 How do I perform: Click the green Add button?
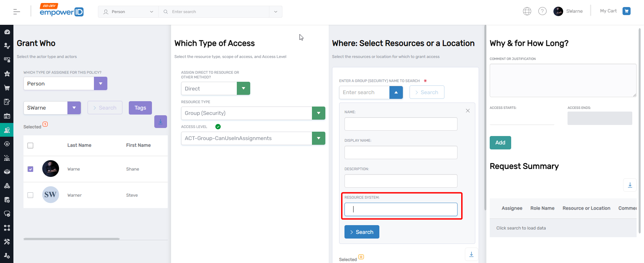500,143
